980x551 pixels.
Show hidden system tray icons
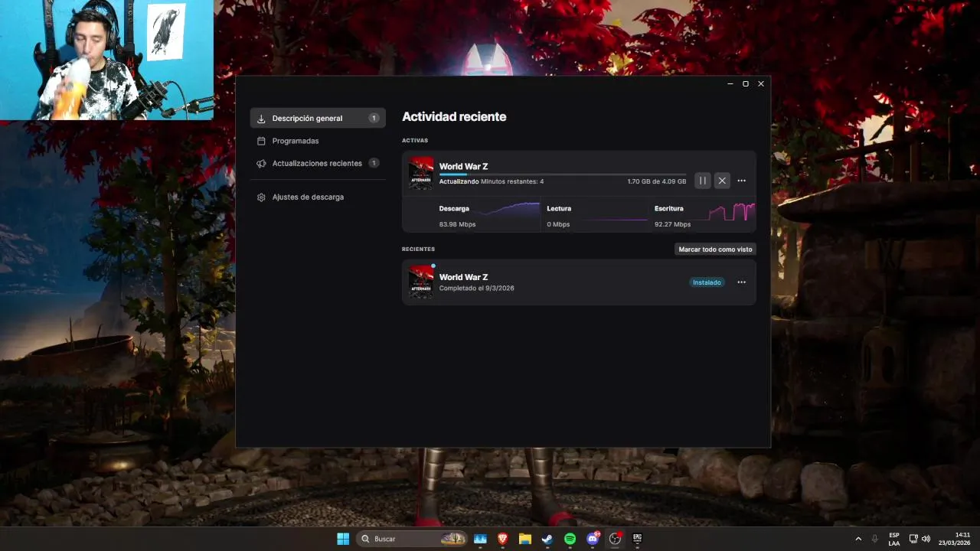(x=858, y=539)
